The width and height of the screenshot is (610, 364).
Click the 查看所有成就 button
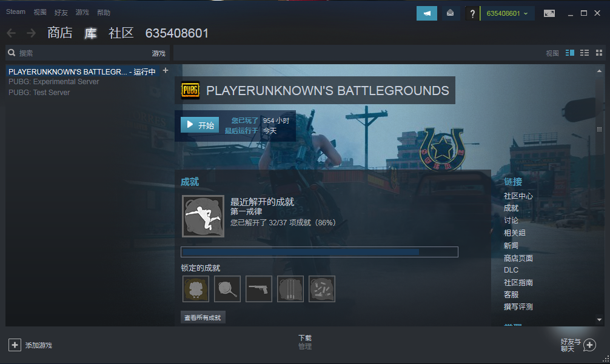(x=203, y=317)
